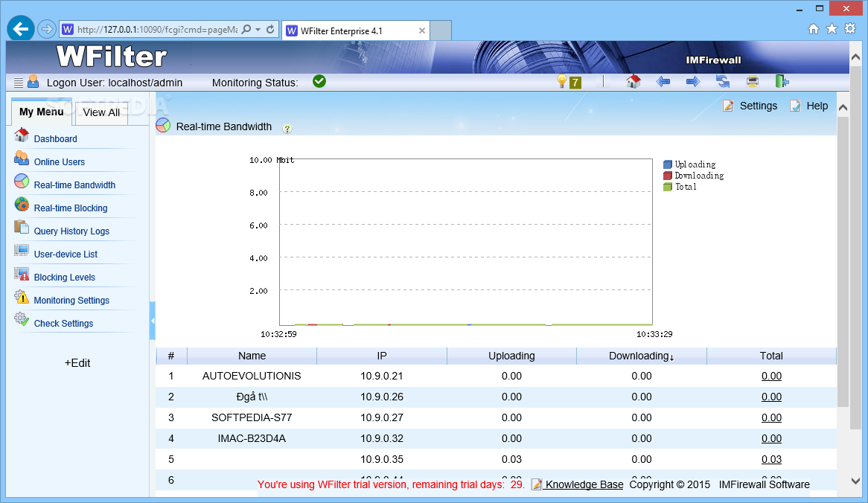This screenshot has width=868, height=503.
Task: Select IP 10.9.0.35 cell
Action: pyautogui.click(x=382, y=459)
